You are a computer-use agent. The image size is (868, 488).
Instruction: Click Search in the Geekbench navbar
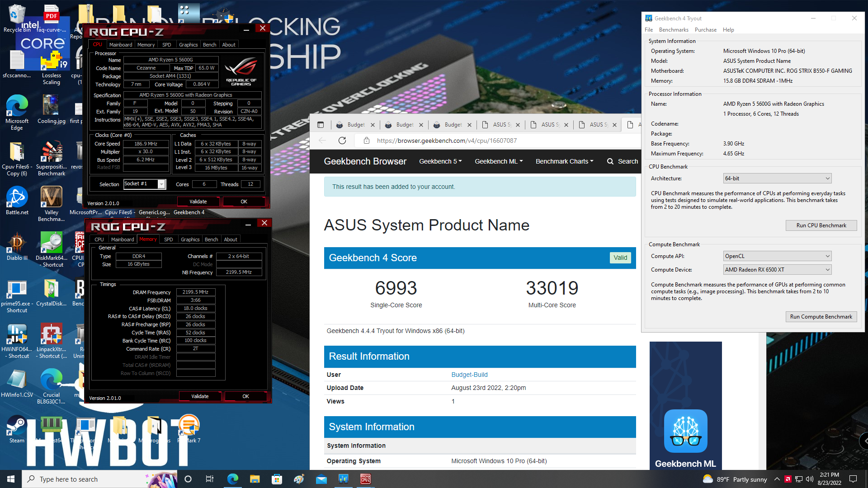pyautogui.click(x=623, y=161)
